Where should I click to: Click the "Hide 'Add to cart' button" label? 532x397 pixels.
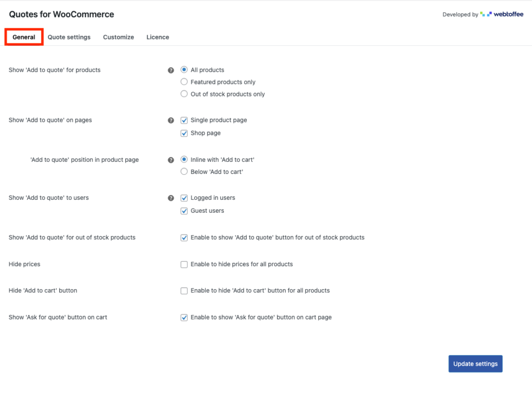coord(43,291)
